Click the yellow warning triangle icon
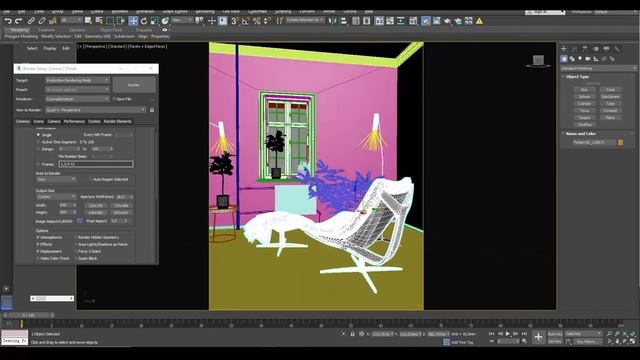640x360 pixels. (479, 21)
